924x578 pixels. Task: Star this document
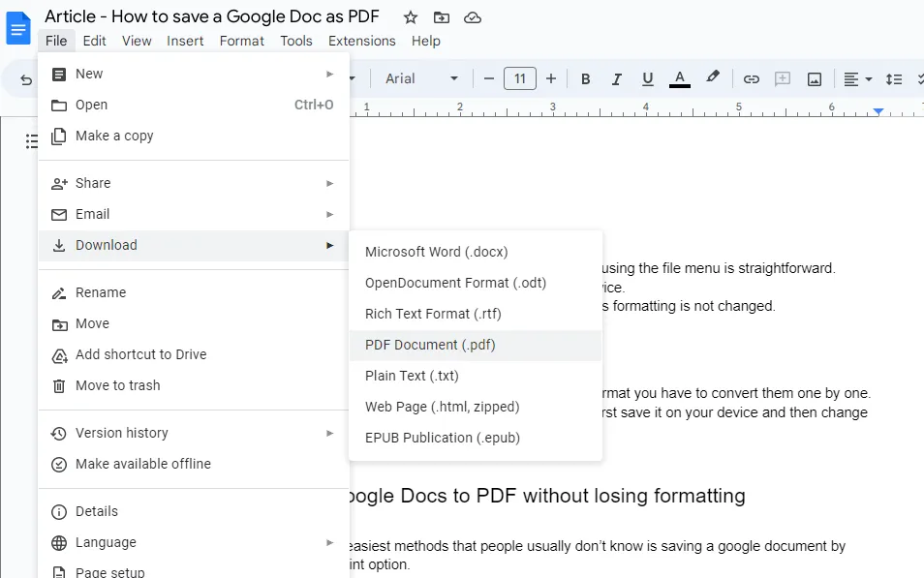tap(410, 17)
